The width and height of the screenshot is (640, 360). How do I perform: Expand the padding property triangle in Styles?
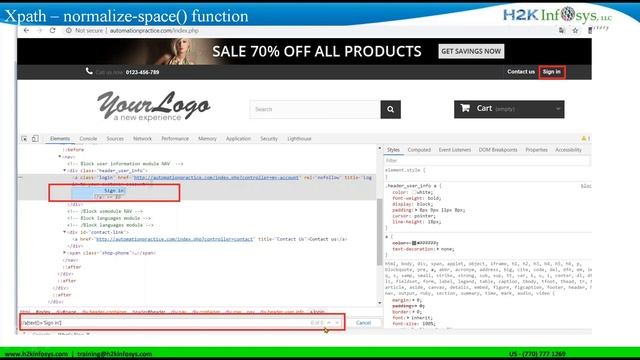pos(416,210)
